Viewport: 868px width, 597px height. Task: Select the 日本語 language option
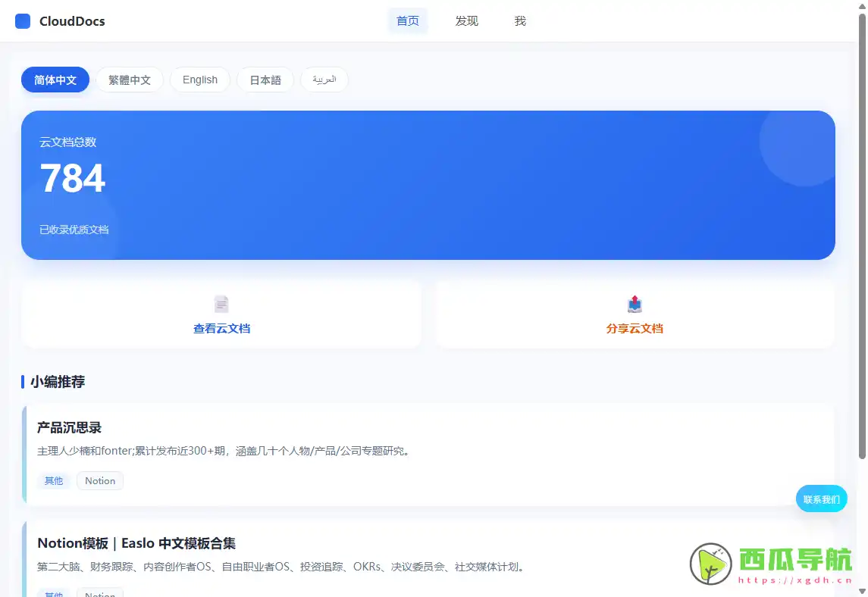265,80
